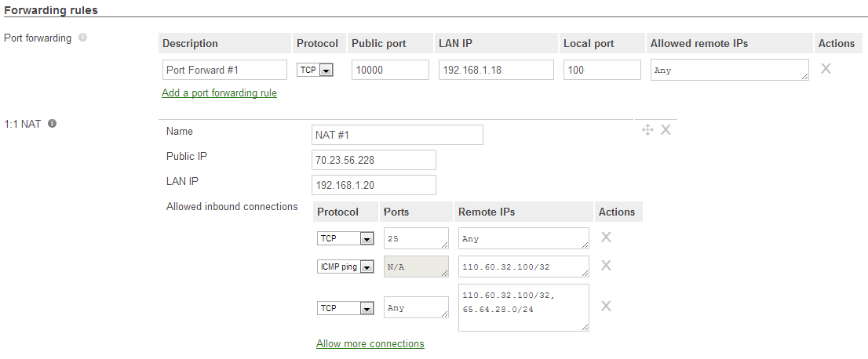Delete the TCP Any ports inbound rule

coord(606,306)
